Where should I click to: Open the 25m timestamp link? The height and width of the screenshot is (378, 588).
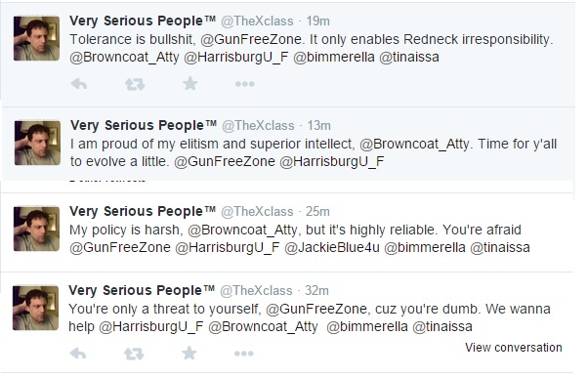click(317, 212)
